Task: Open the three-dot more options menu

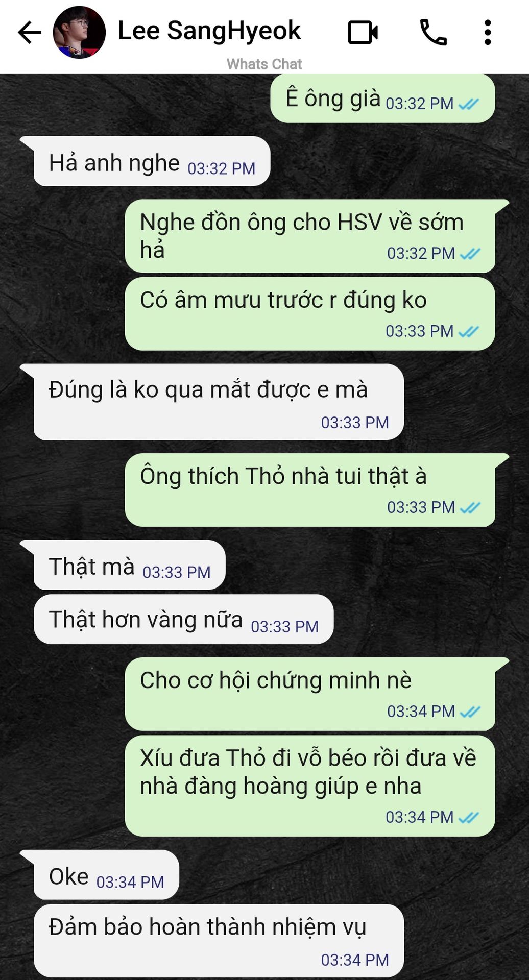Action: click(x=488, y=33)
